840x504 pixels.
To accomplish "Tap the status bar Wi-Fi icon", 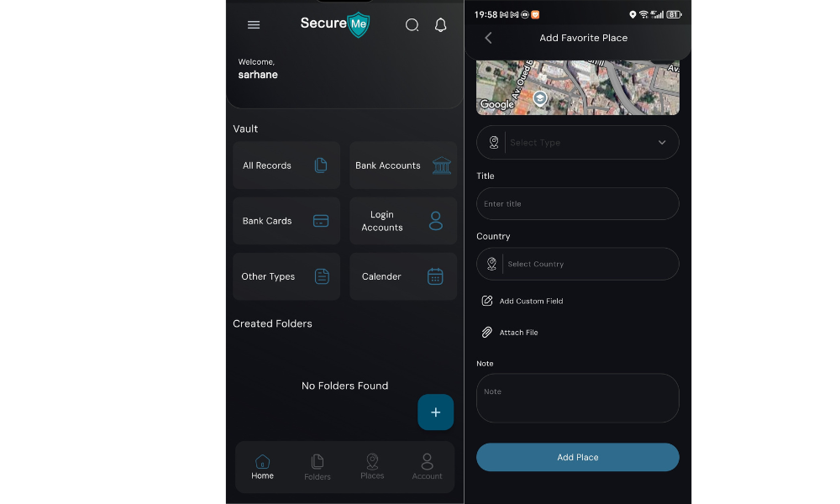I will pyautogui.click(x=643, y=15).
